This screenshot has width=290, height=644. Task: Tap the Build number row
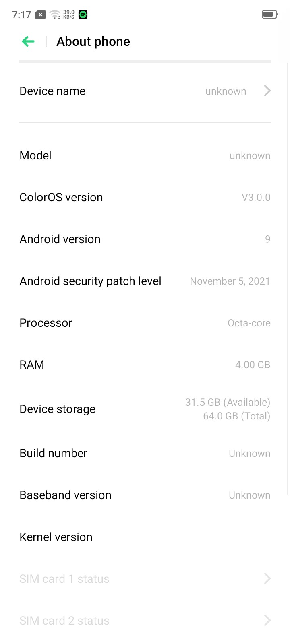click(x=145, y=454)
